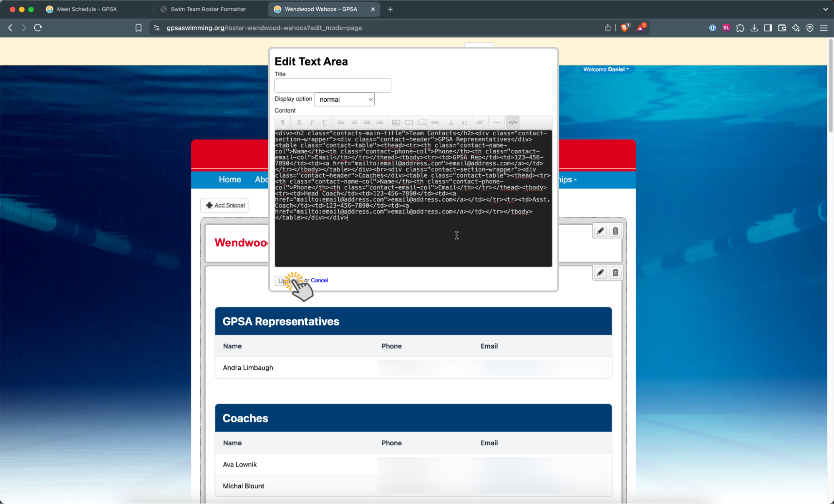
Task: Click the Add Snippet button
Action: (225, 205)
